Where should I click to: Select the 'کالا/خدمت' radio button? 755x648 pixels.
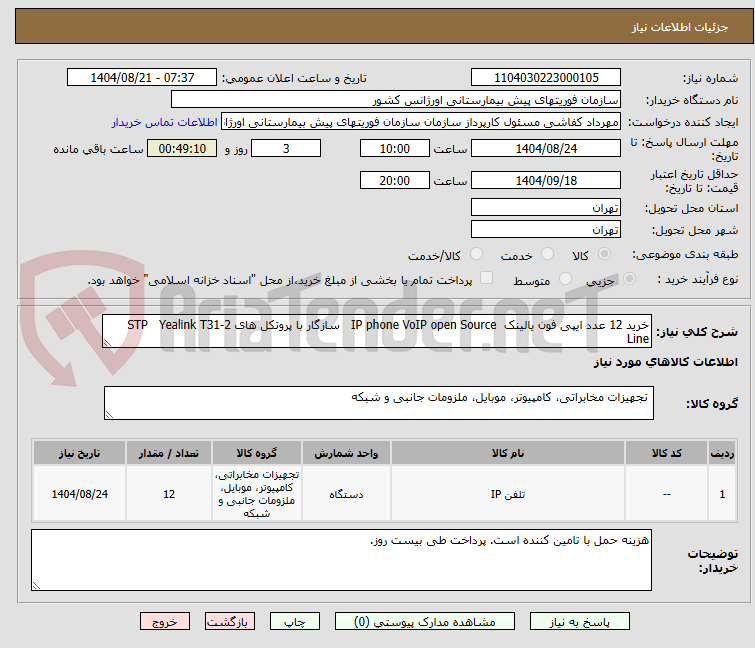(476, 254)
